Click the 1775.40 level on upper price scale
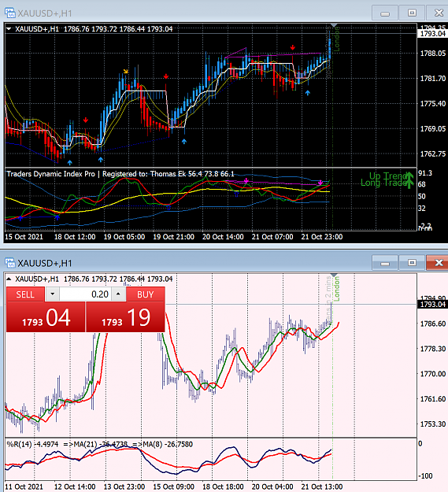The width and height of the screenshot is (448, 492). coord(433,104)
